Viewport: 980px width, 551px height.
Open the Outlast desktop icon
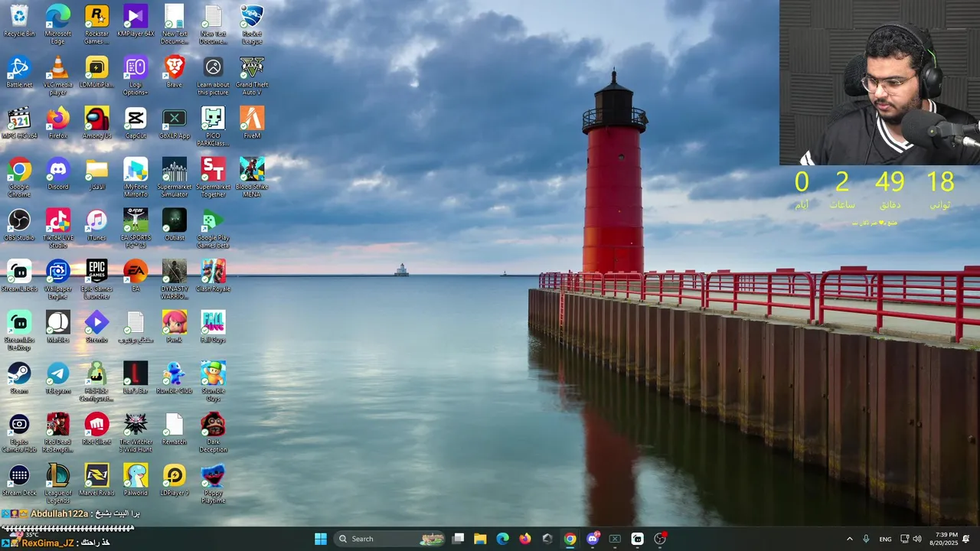(x=175, y=225)
